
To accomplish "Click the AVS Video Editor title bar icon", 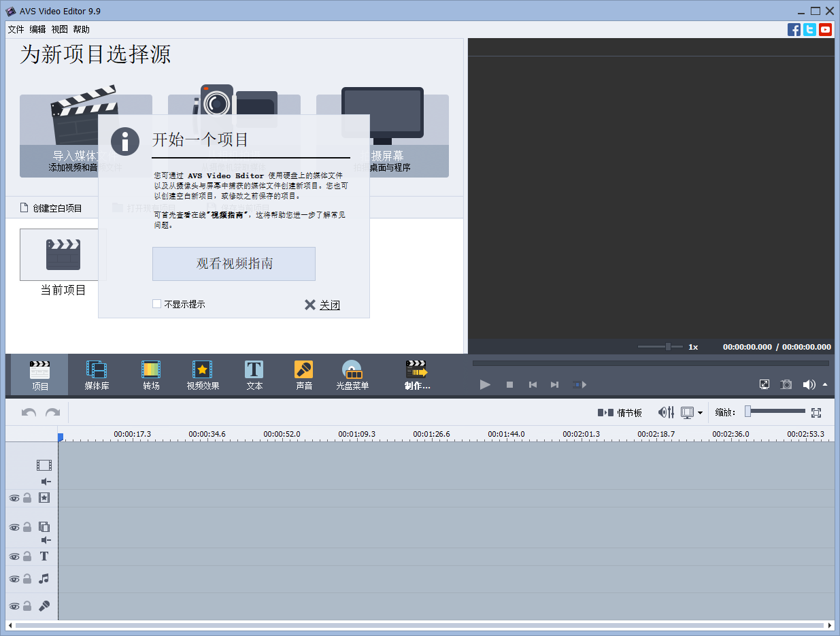I will [10, 11].
